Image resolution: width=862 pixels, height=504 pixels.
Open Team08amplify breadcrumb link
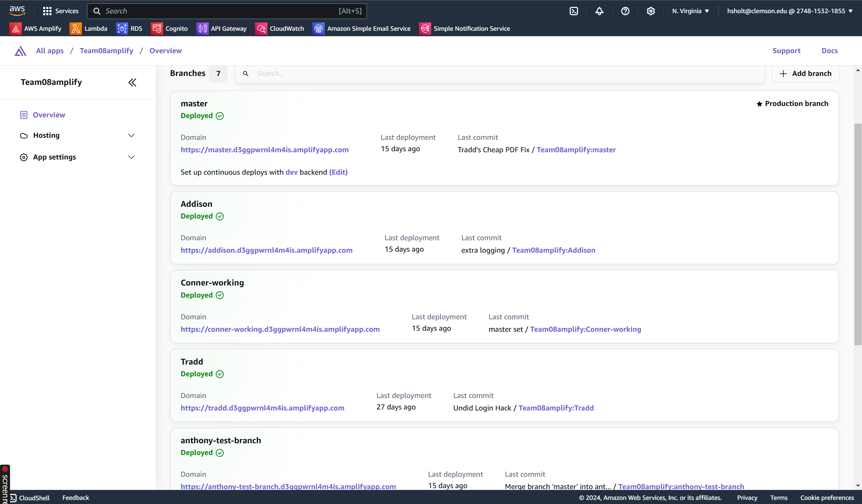tap(106, 51)
